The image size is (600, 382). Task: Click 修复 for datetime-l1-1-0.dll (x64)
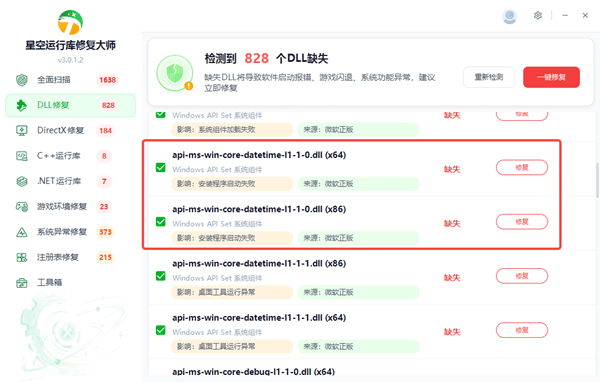click(x=522, y=168)
